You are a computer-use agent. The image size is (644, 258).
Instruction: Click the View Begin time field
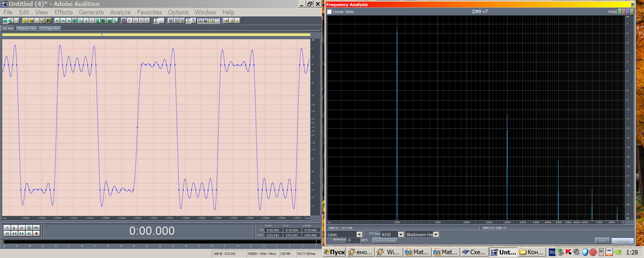coord(274,235)
